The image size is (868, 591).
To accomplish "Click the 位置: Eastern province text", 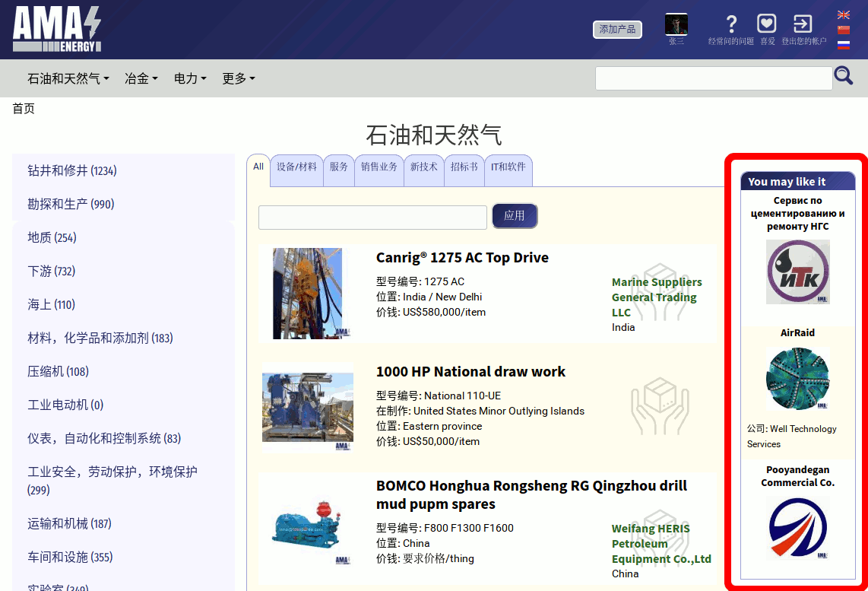I will [429, 427].
